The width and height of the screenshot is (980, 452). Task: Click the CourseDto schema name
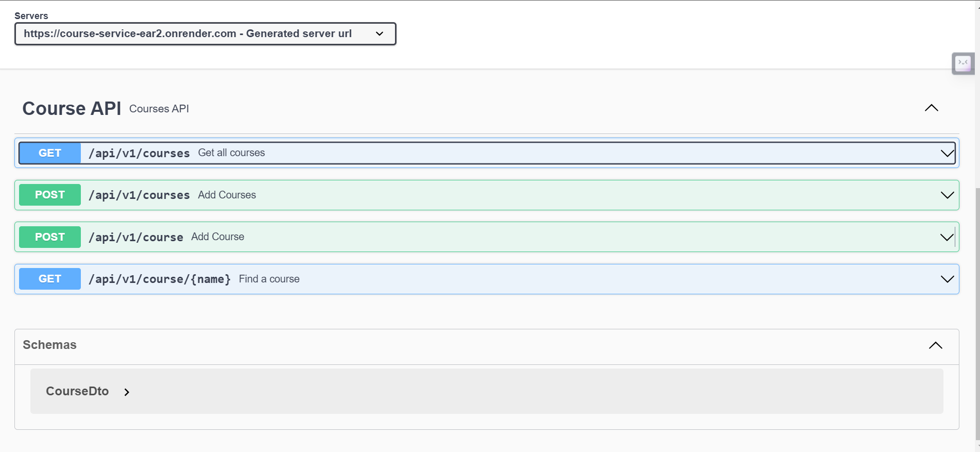click(x=77, y=391)
